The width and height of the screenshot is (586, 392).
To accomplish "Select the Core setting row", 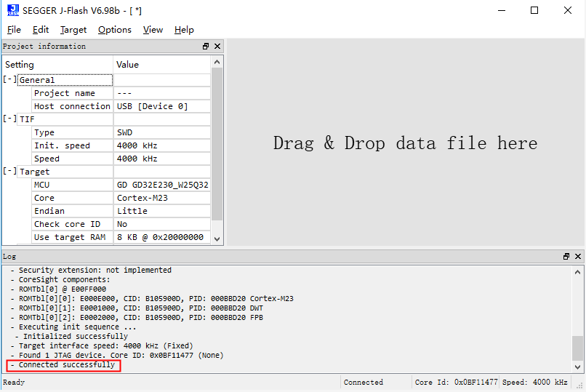I will pos(72,198).
